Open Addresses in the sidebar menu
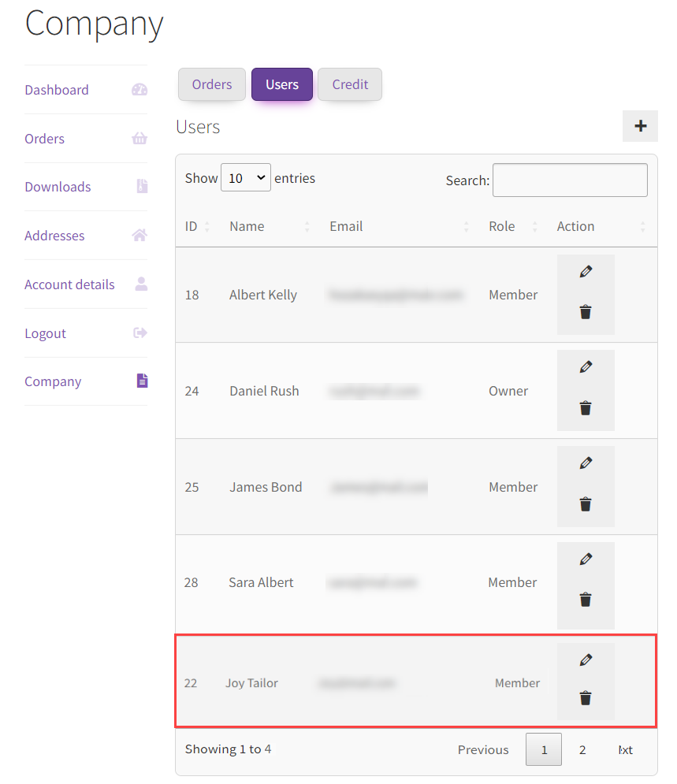Image resolution: width=677 pixels, height=784 pixels. coord(54,236)
